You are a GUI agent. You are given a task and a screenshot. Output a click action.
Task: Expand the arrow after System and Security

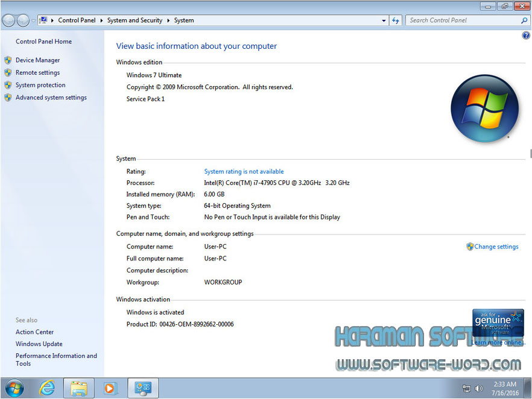click(168, 20)
